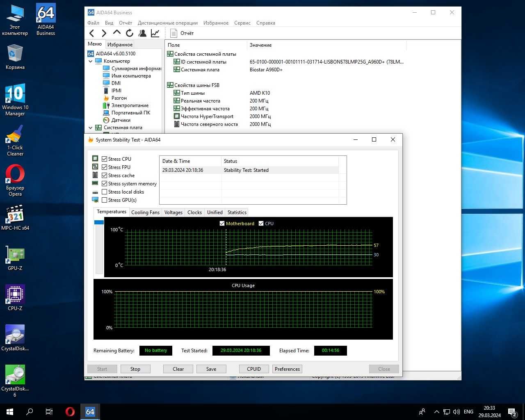Click the volume speaker tray icon

click(x=457, y=412)
